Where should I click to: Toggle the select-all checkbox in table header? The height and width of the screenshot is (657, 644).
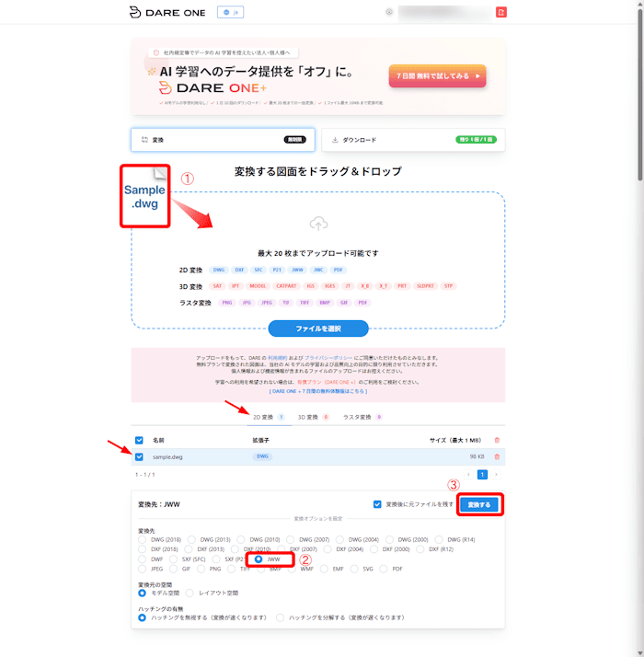pos(139,441)
